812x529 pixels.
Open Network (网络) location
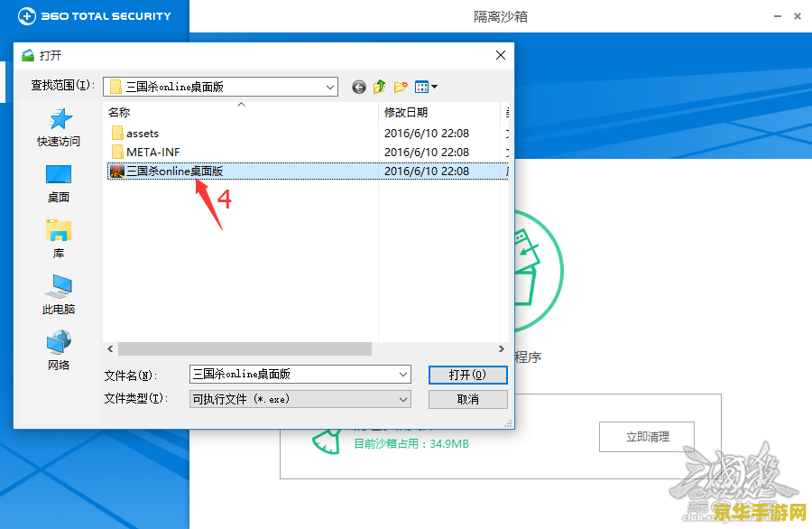pyautogui.click(x=59, y=351)
